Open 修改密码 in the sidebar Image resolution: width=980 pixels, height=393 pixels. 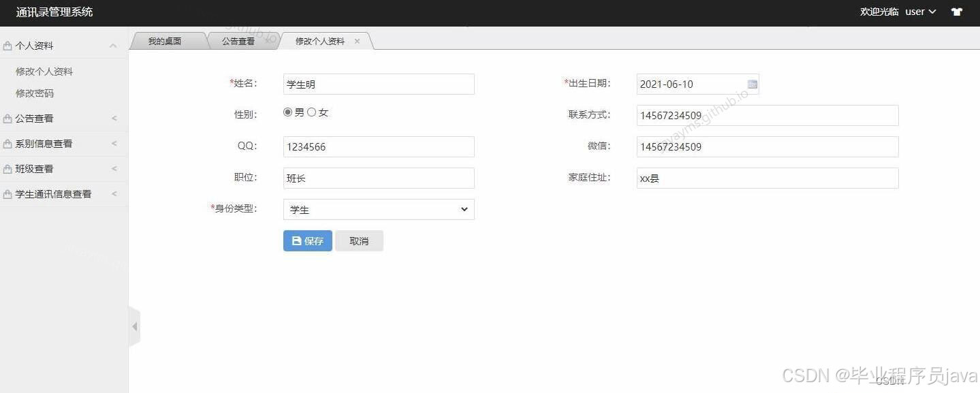pos(35,93)
